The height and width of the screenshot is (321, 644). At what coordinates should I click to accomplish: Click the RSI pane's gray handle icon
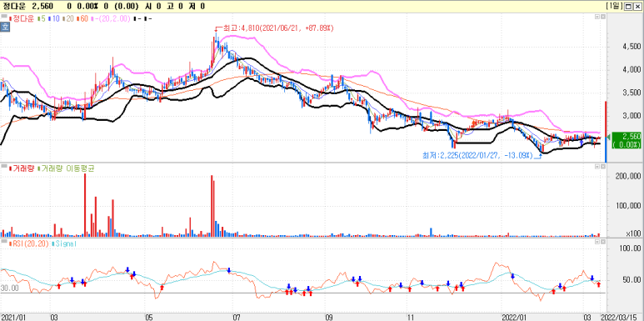tap(4, 241)
